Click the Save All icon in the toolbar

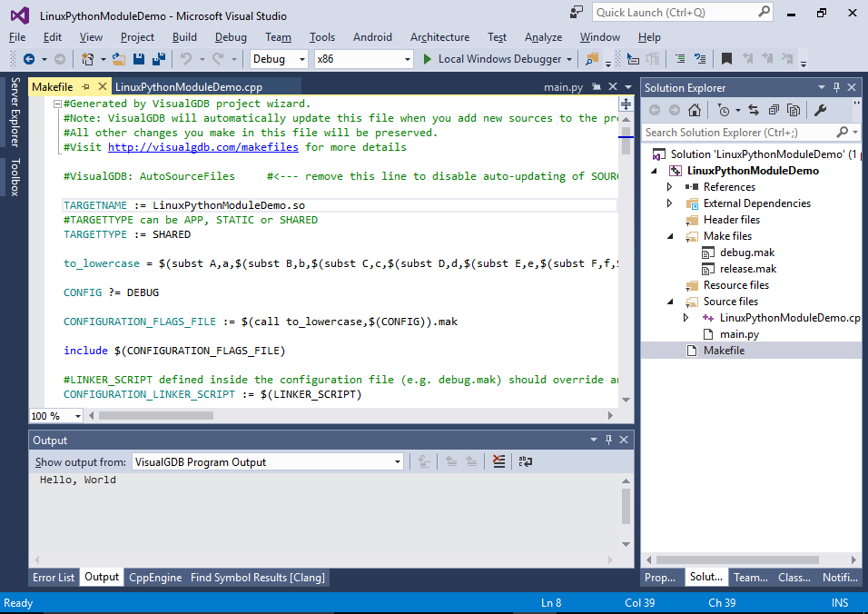point(159,59)
